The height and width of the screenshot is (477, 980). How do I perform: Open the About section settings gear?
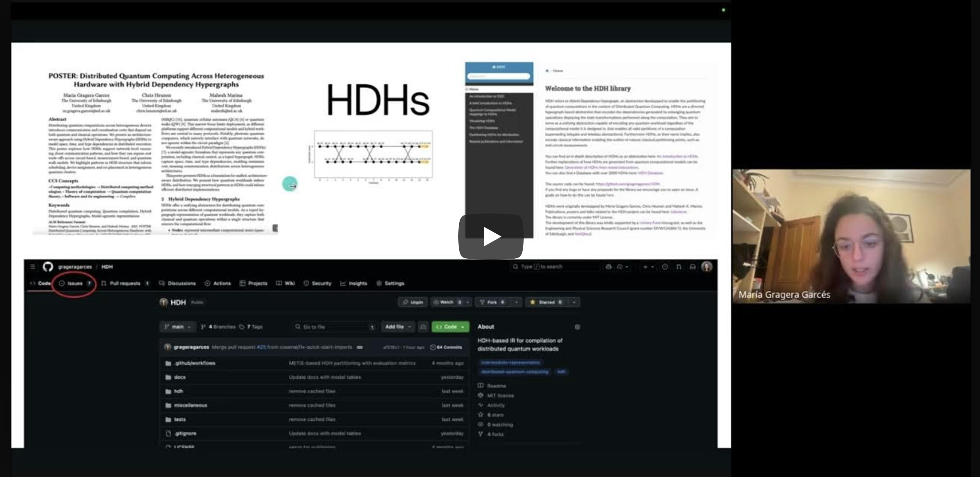577,327
